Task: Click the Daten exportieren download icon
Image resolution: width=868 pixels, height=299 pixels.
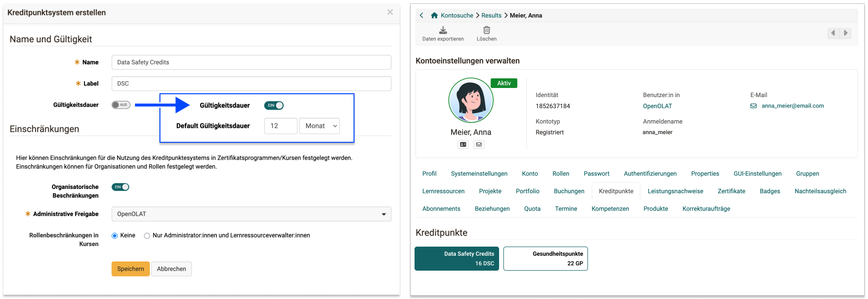Action: 443,30
